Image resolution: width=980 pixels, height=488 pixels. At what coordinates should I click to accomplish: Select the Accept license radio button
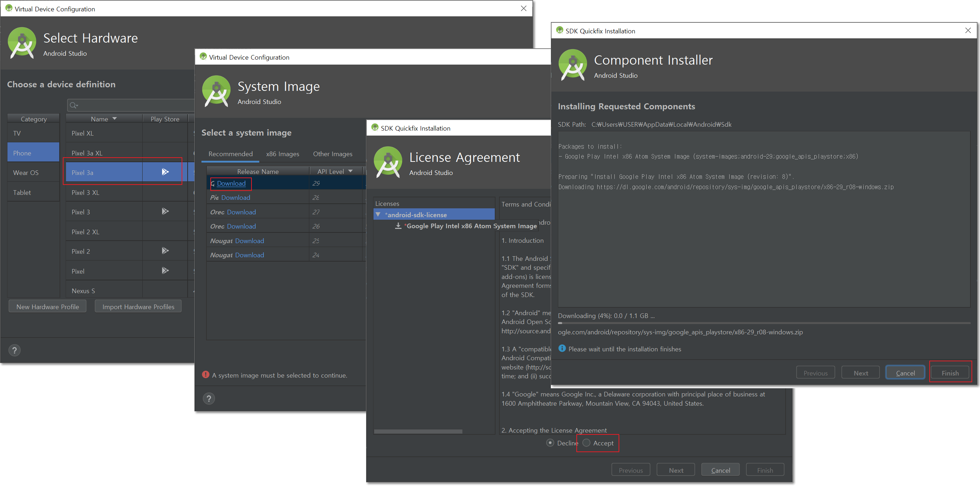[587, 443]
